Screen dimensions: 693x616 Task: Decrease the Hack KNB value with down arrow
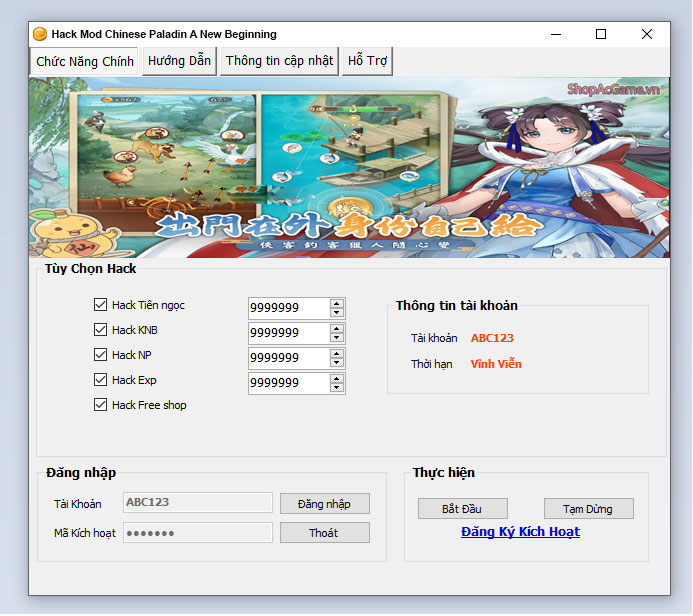coord(337,338)
